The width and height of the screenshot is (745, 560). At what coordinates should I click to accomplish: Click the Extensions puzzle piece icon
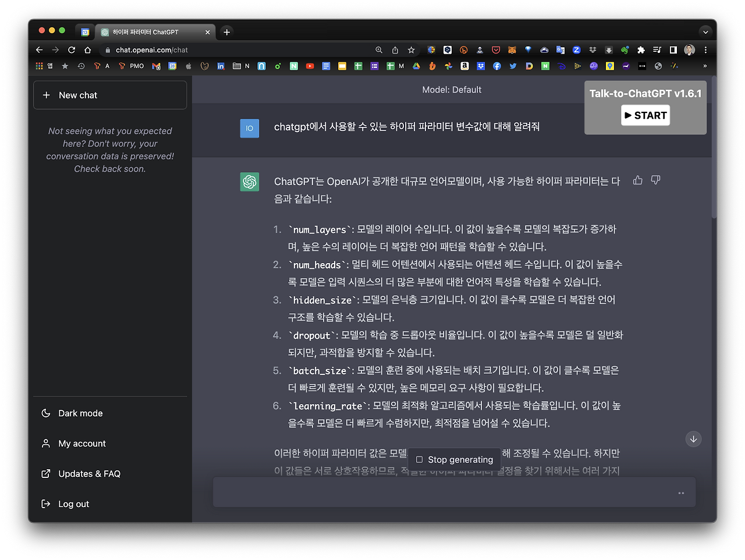coord(640,50)
